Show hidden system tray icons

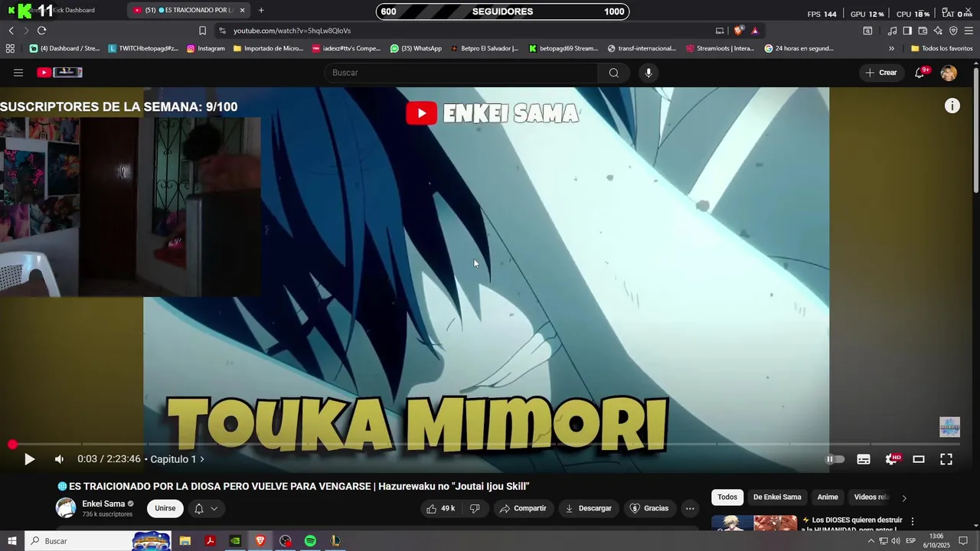click(x=871, y=541)
